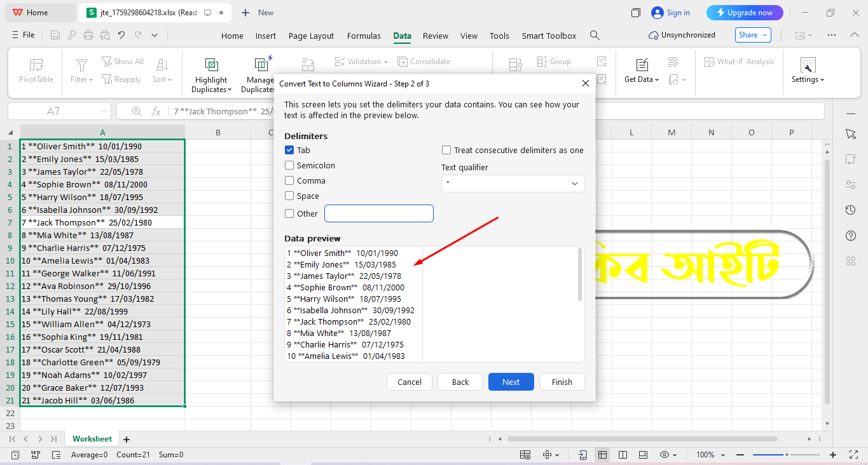Uncheck the Tab delimiter checkbox

pos(289,151)
